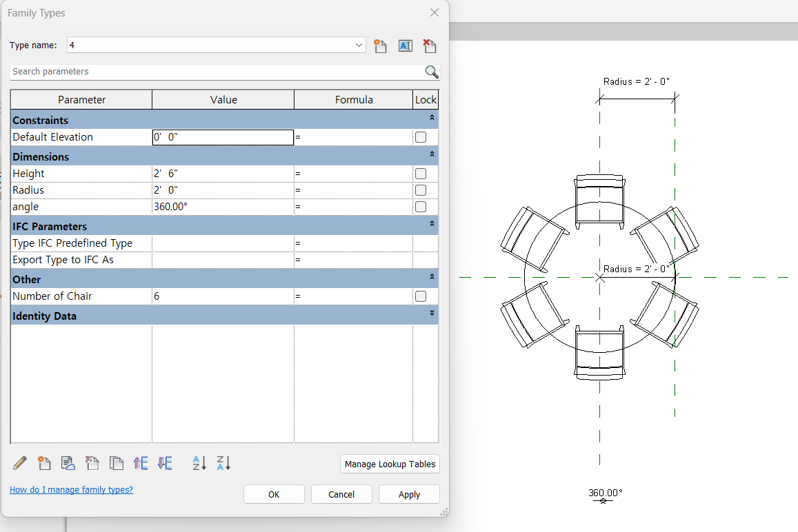Toggle lock checkbox for Number of Chair
This screenshot has width=798, height=532.
pos(420,296)
